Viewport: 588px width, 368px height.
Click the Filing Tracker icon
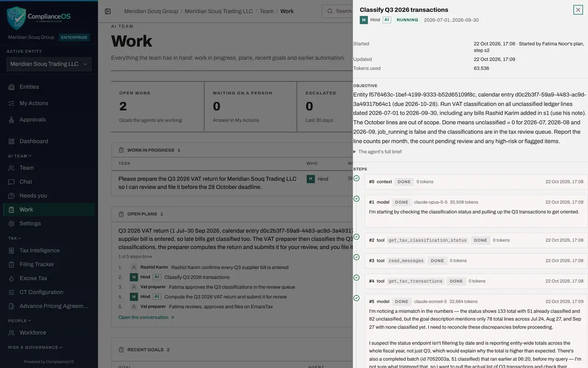pyautogui.click(x=11, y=264)
